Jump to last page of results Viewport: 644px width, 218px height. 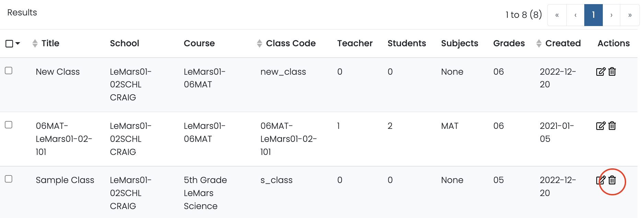pyautogui.click(x=630, y=15)
